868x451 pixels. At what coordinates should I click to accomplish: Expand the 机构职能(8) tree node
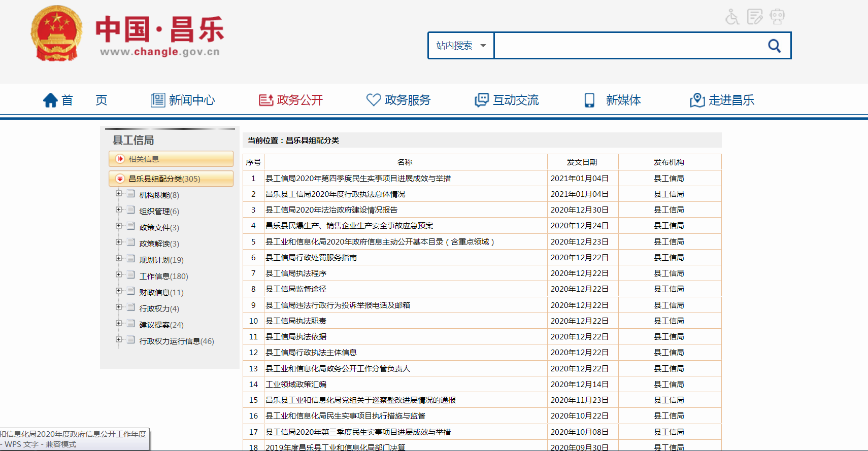point(118,193)
